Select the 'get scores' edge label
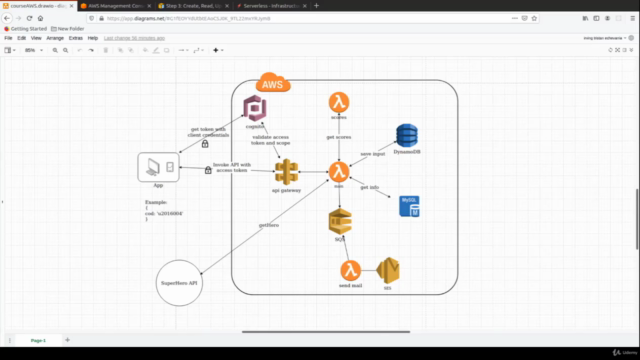Image resolution: width=640 pixels, height=360 pixels. [339, 137]
